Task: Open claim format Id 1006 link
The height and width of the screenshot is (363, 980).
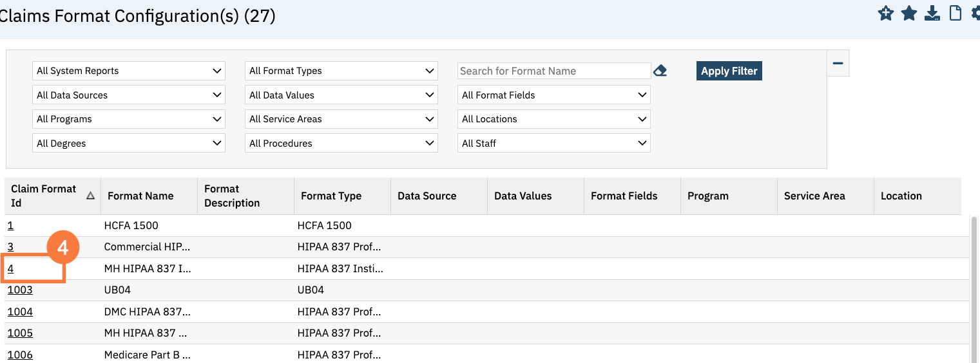Action: click(20, 355)
